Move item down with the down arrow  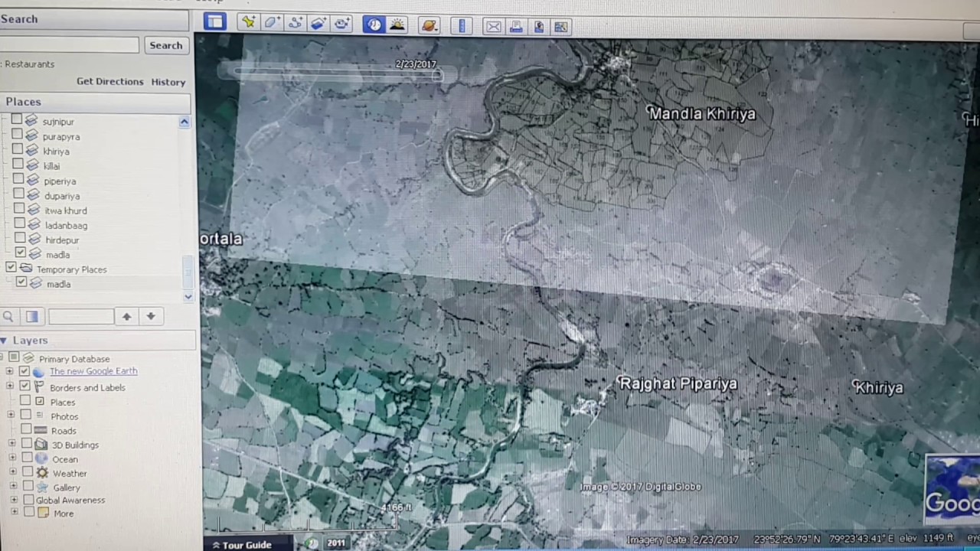[x=151, y=316]
